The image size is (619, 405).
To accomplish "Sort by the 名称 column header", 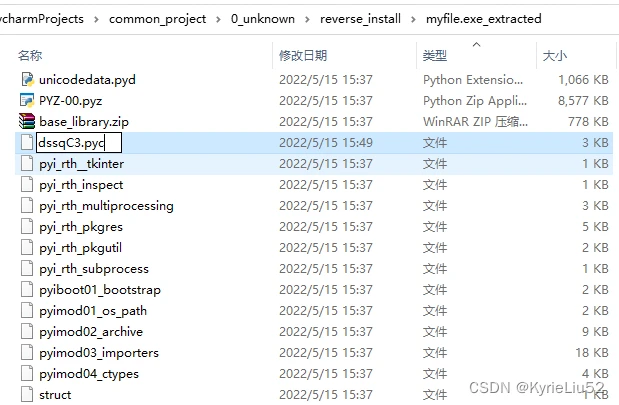I will pyautogui.click(x=31, y=55).
